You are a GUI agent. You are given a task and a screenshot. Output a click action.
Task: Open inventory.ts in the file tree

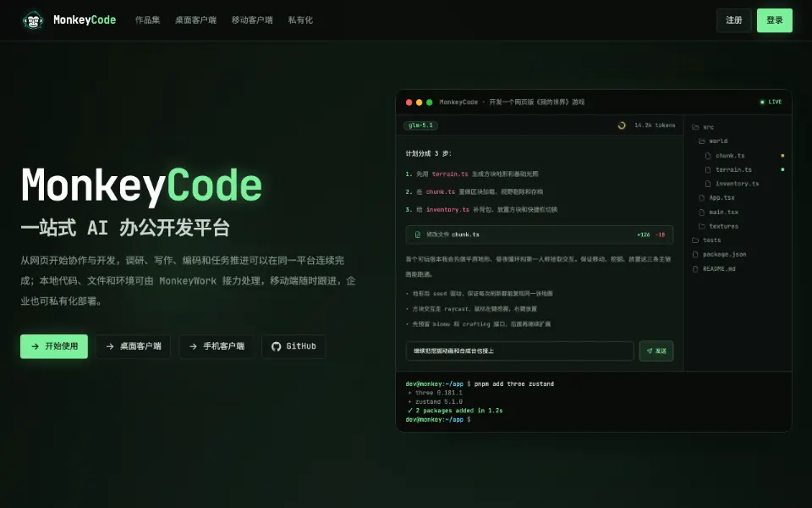tap(732, 184)
